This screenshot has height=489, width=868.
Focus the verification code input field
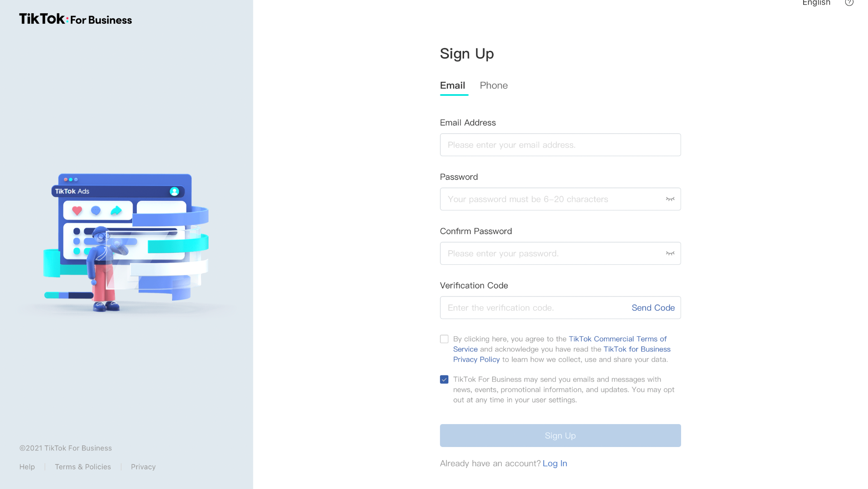[535, 307]
